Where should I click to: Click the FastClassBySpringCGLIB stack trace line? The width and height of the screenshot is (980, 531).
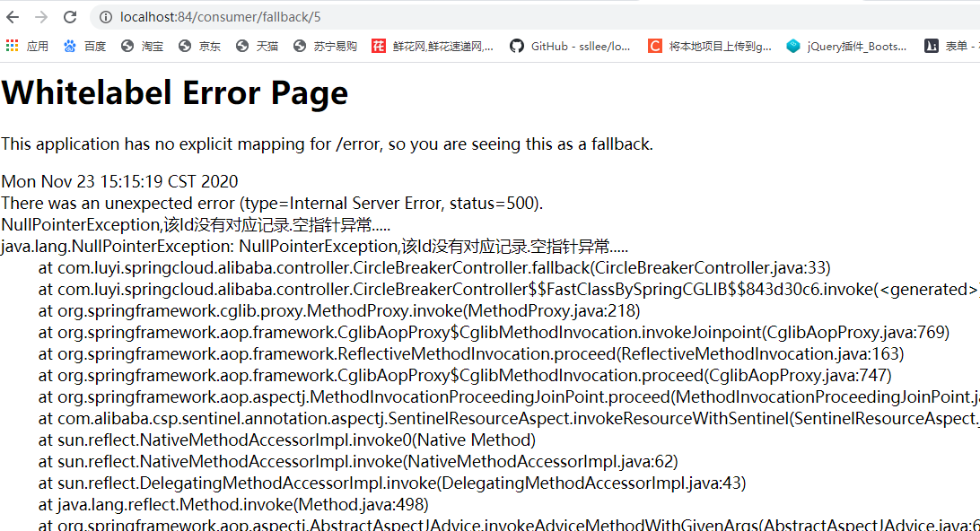pyautogui.click(x=509, y=289)
